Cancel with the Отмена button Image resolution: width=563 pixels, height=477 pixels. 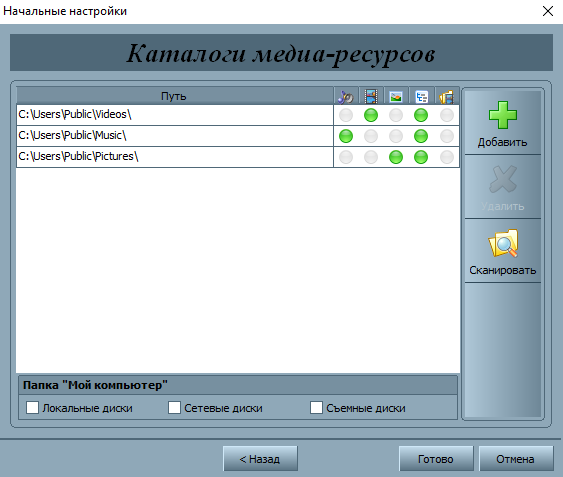tap(516, 459)
